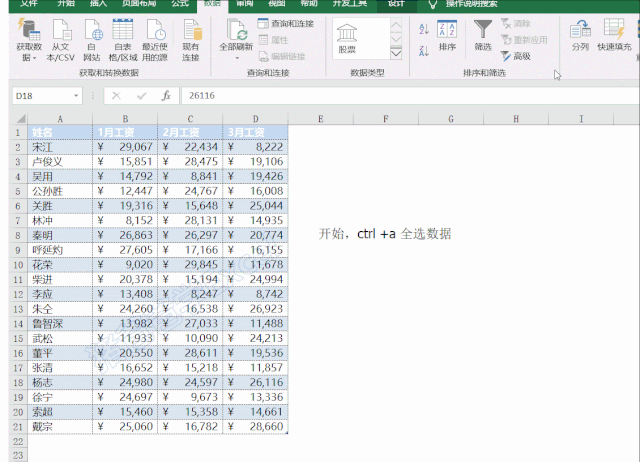The width and height of the screenshot is (640, 462).
Task: Open the Insert Function fx dialog
Action: pyautogui.click(x=166, y=96)
